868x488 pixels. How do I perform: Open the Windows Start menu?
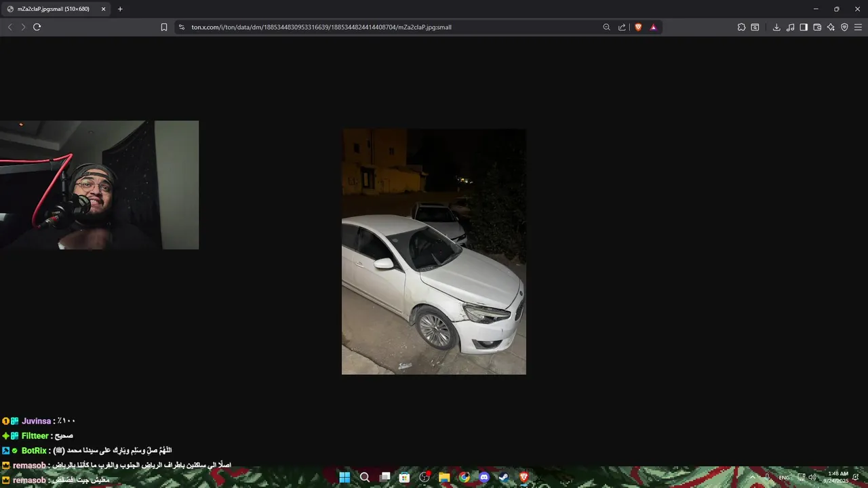(344, 477)
